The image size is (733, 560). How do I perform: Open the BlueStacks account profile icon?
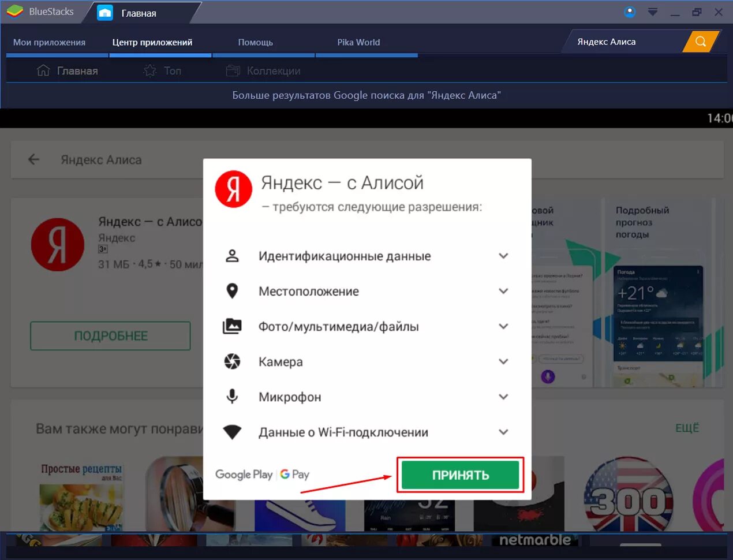pos(630,12)
